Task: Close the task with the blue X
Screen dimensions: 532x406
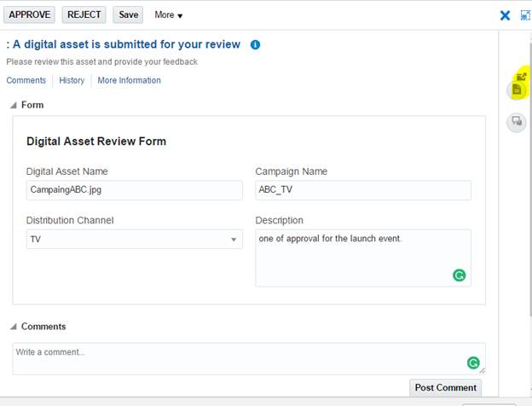Action: (505, 15)
